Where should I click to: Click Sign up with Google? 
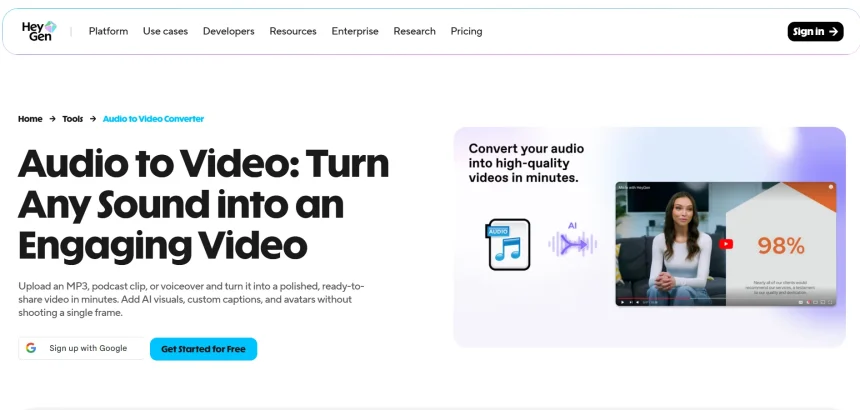82,348
